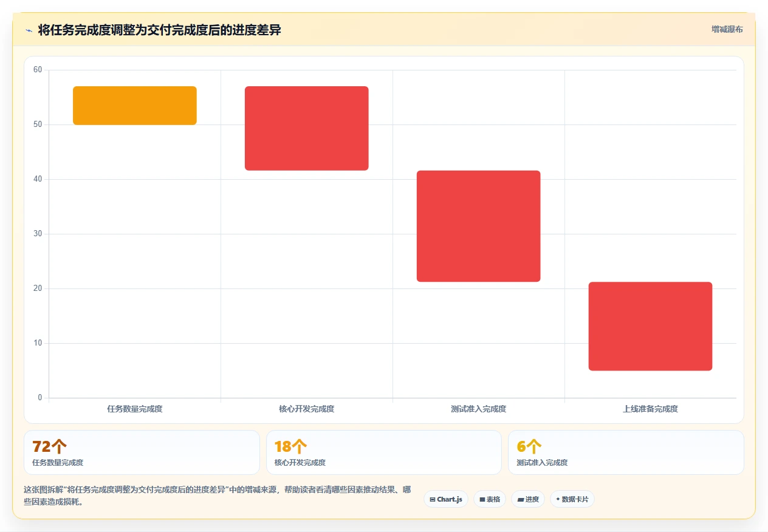768x532 pixels.
Task: Click the orange 任务数量完成度 bar
Action: pyautogui.click(x=135, y=106)
